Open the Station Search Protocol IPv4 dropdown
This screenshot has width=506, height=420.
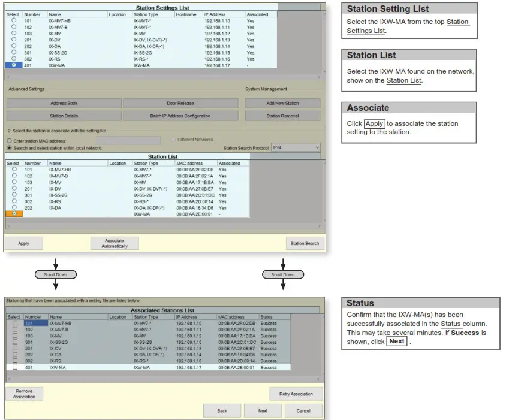[x=296, y=147]
